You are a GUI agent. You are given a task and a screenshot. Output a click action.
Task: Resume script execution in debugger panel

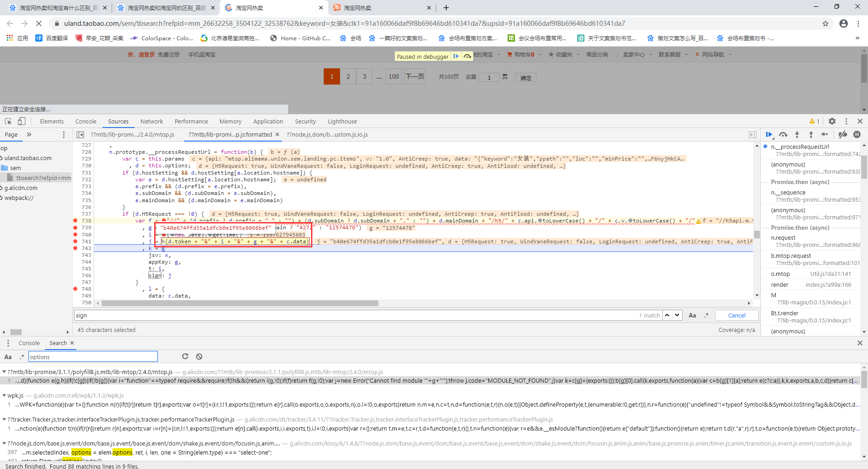click(x=769, y=134)
